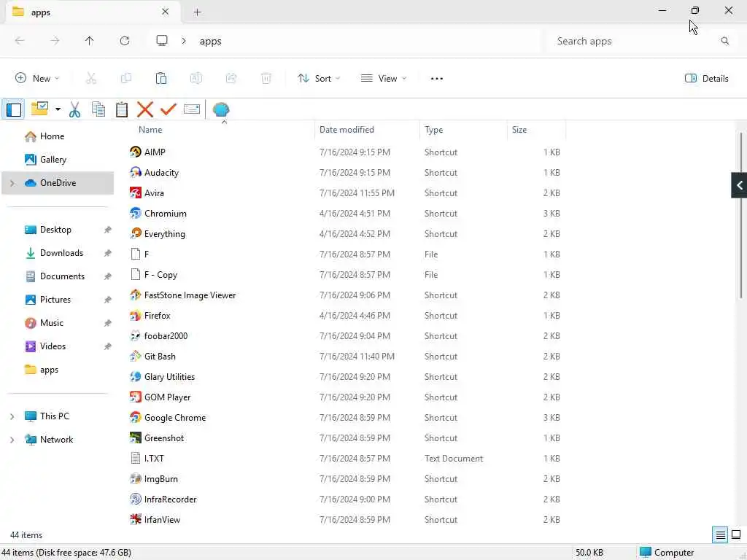Add a new tab with the plus button
The image size is (747, 560).
pos(197,12)
